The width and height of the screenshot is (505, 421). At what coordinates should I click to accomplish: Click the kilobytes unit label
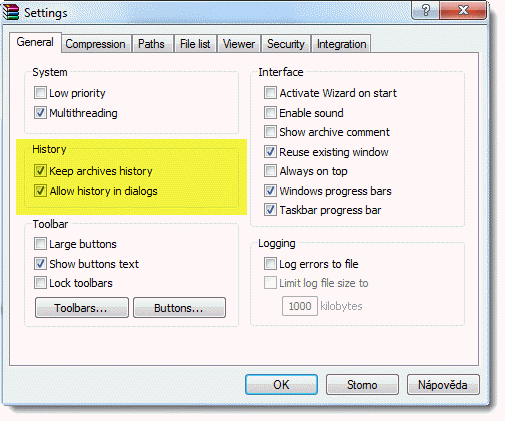341,306
